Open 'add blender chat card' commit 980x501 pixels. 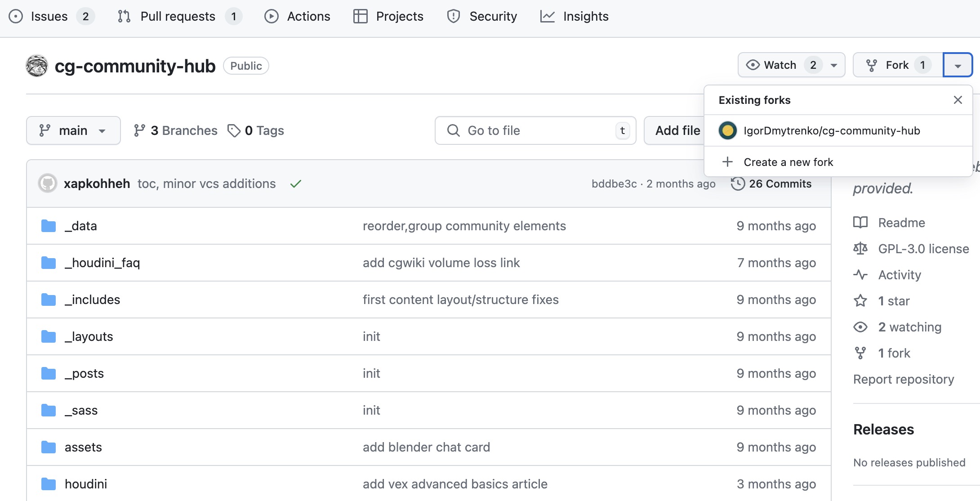pyautogui.click(x=427, y=447)
